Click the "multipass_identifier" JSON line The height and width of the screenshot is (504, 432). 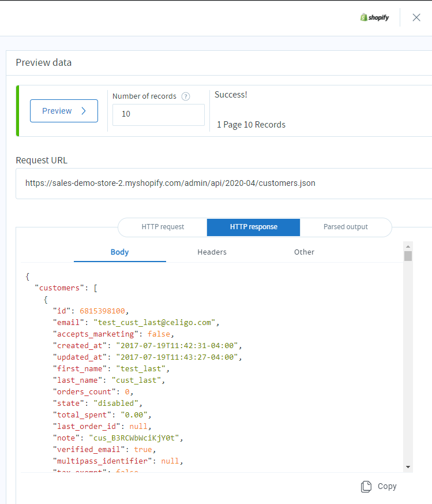118,461
